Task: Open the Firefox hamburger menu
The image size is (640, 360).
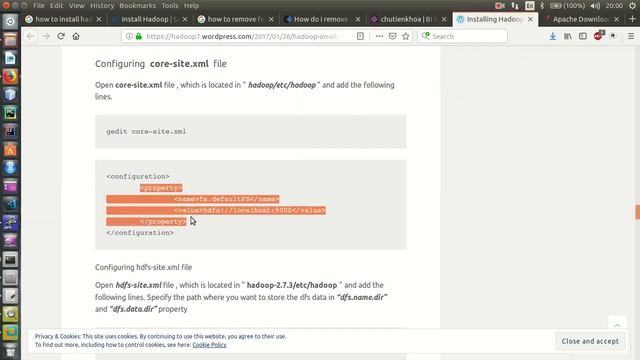Action: (x=631, y=36)
